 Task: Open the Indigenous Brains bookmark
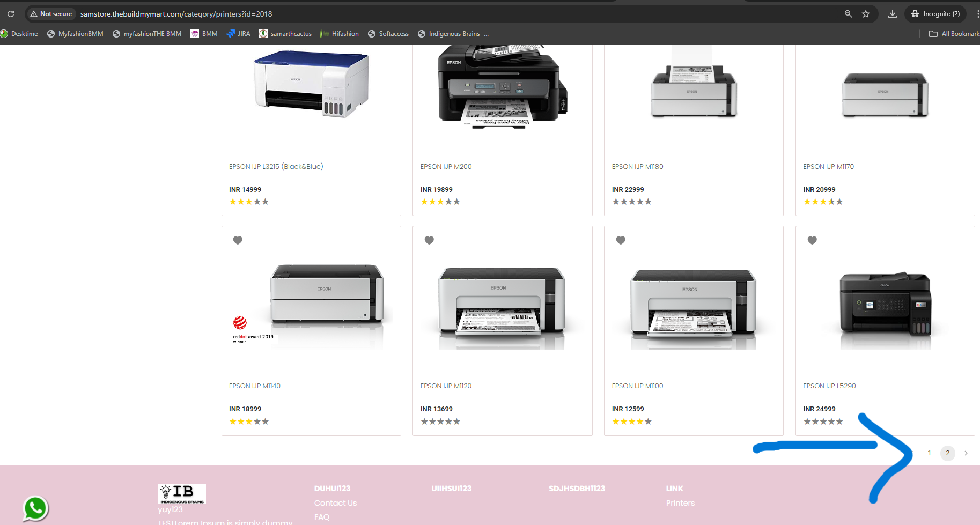click(x=453, y=34)
